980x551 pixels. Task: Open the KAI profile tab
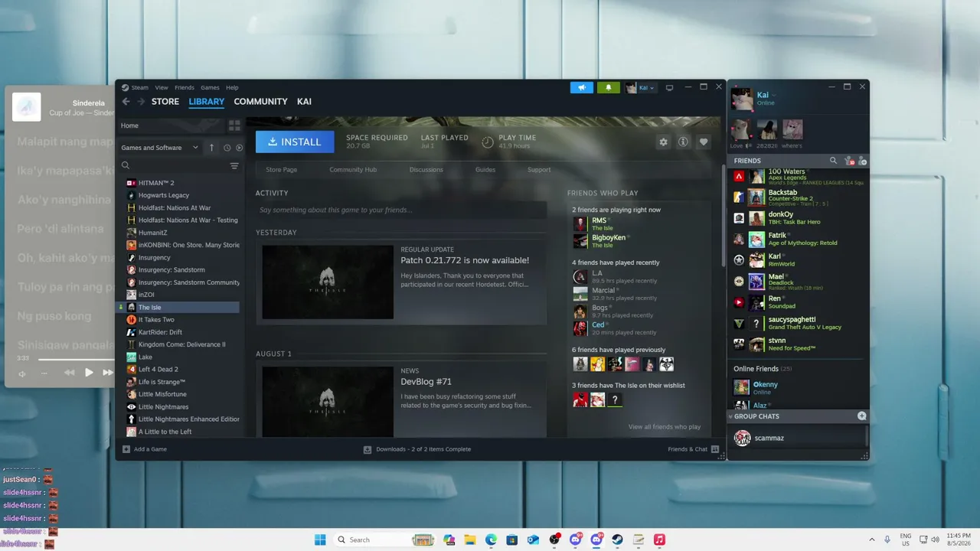coord(304,102)
